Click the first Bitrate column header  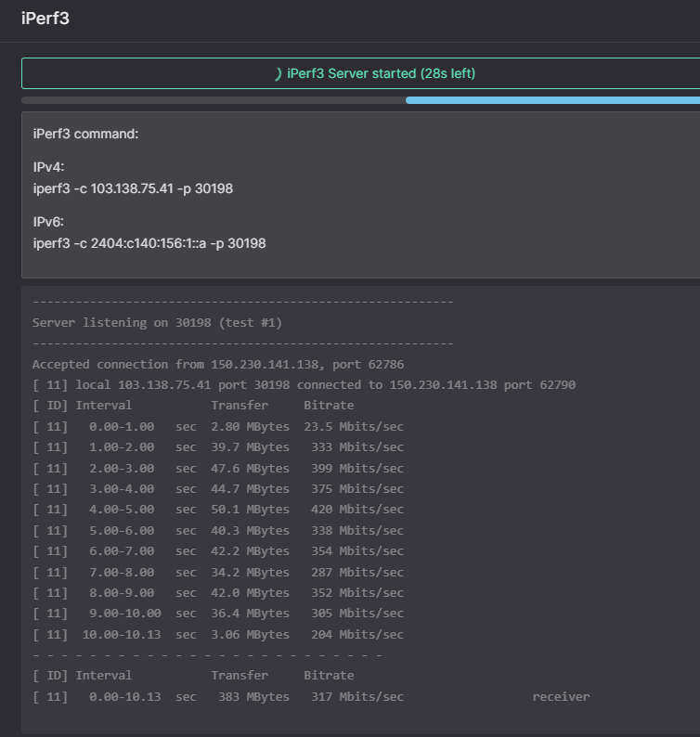(329, 406)
